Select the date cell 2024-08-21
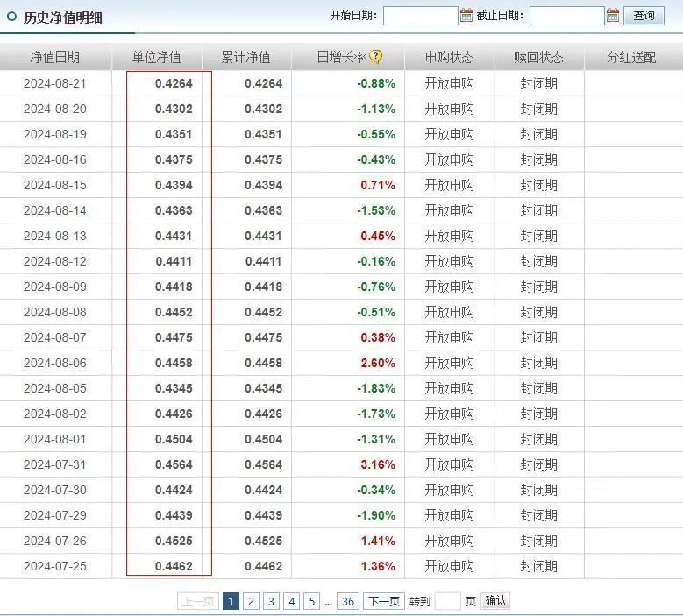683x616 pixels. (55, 83)
